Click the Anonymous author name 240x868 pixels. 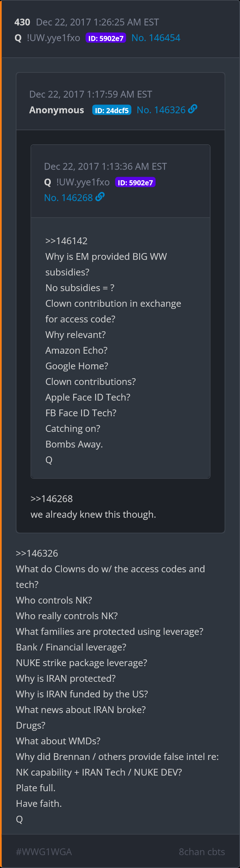(x=57, y=110)
